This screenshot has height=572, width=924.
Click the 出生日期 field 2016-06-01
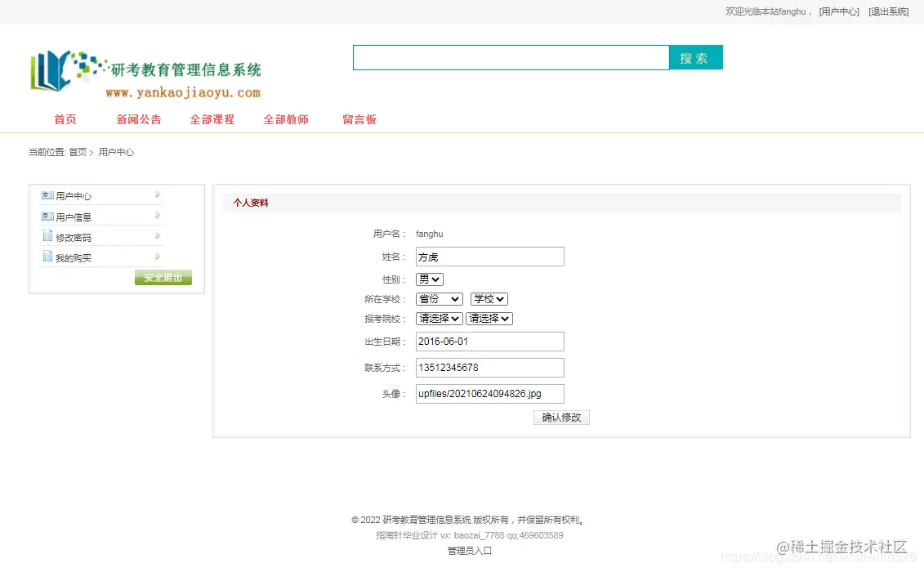click(x=489, y=342)
